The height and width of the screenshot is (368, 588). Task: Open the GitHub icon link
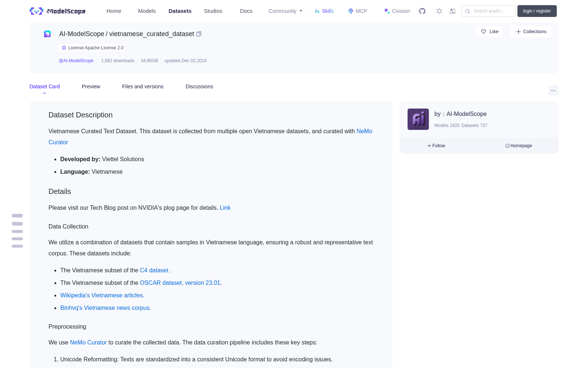[422, 11]
